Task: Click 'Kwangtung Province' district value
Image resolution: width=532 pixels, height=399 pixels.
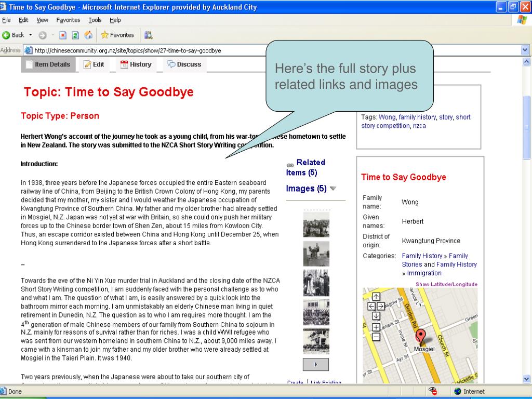Action: coord(431,241)
